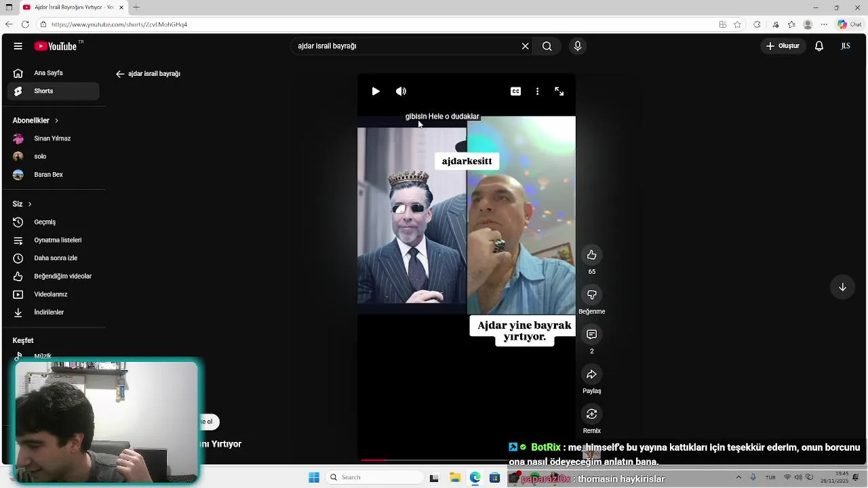Screen dimensions: 868x488
Task: Mute the Shorts video volume
Action: point(401,91)
